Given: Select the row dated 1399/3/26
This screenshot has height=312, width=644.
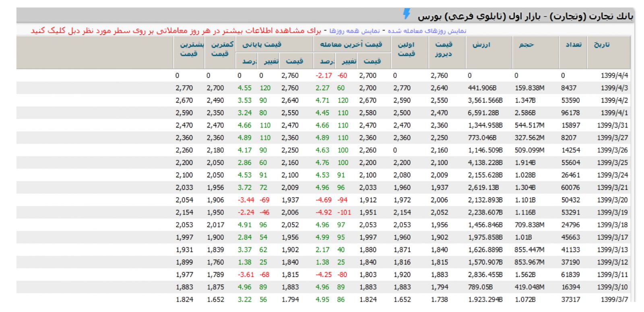Looking at the screenshot, I should [323, 150].
